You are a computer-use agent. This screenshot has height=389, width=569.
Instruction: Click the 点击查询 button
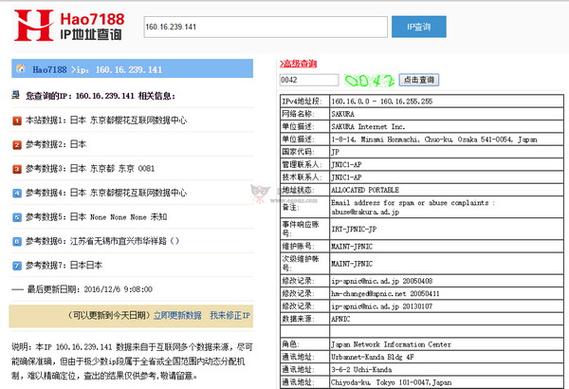tap(419, 80)
